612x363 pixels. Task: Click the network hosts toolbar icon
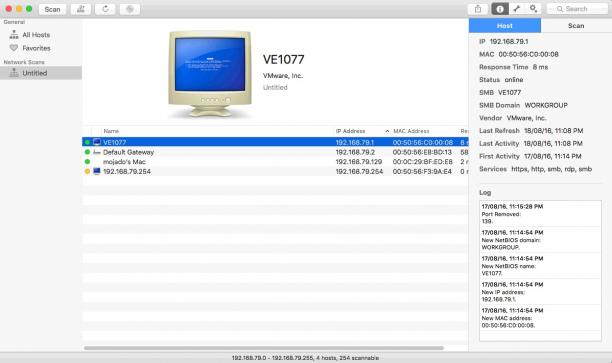[x=81, y=9]
